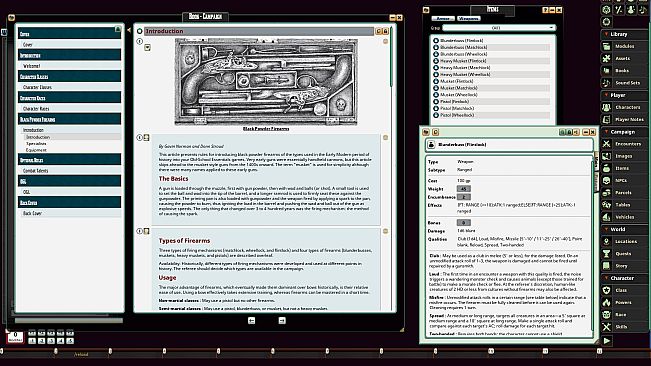The image size is (651, 366).
Task: Click the Weight value field in item sheet
Action: tap(464, 189)
